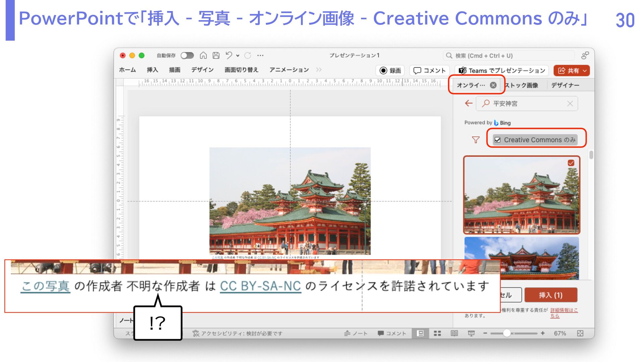Click the 挿入 (1) insert button
Viewport: 644px width, 362px height.
[550, 295]
